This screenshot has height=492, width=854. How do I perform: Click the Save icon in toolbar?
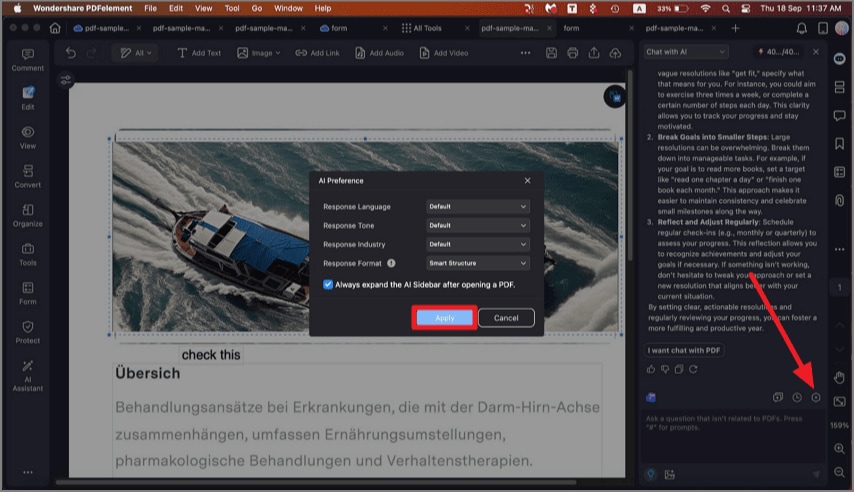[x=551, y=53]
